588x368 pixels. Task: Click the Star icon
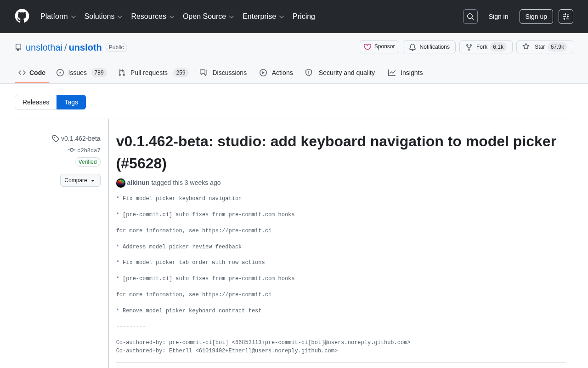point(526,46)
